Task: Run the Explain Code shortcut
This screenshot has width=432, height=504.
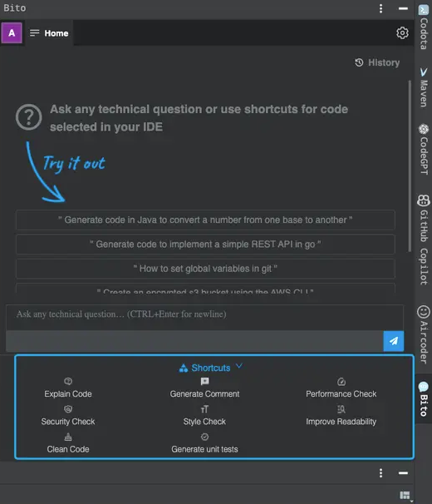Action: (68, 393)
